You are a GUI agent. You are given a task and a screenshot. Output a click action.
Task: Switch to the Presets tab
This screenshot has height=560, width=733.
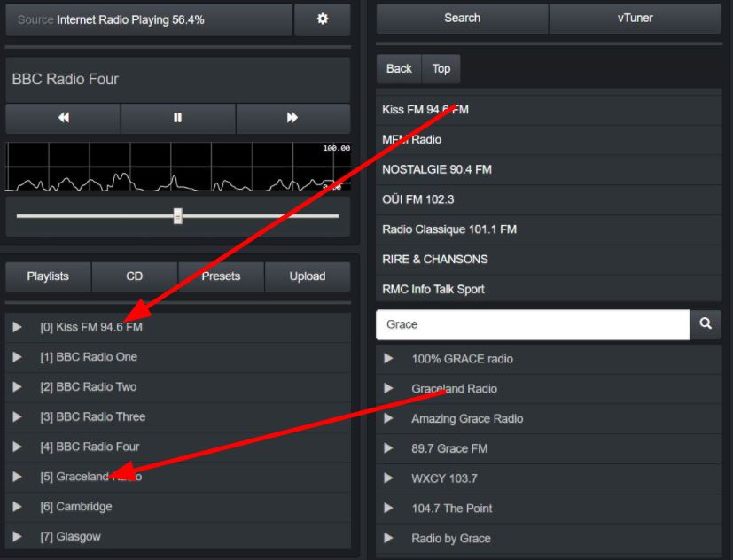[221, 276]
